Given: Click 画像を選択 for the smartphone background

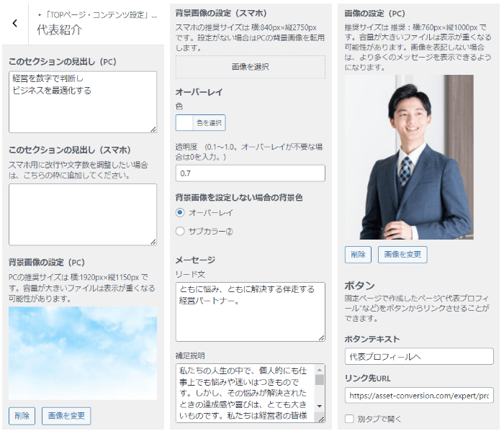Looking at the screenshot, I should point(250,67).
